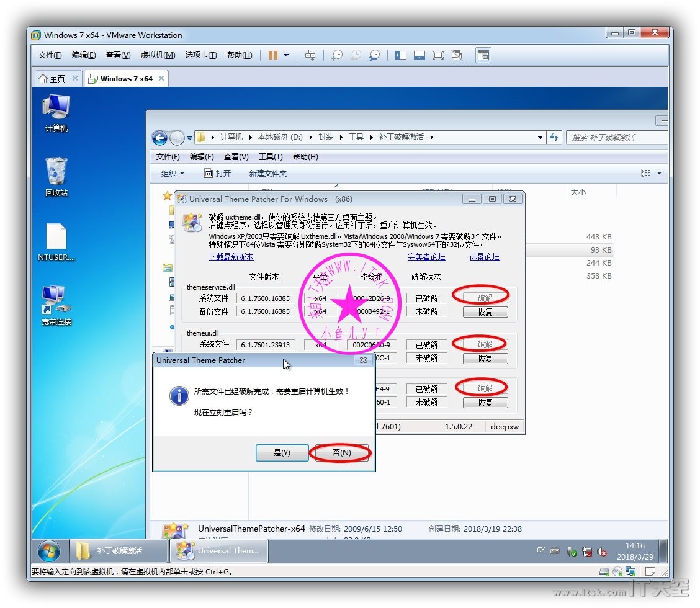Click the VMware pause virtual machine icon
Screen dimensions: 700x608
(273, 55)
